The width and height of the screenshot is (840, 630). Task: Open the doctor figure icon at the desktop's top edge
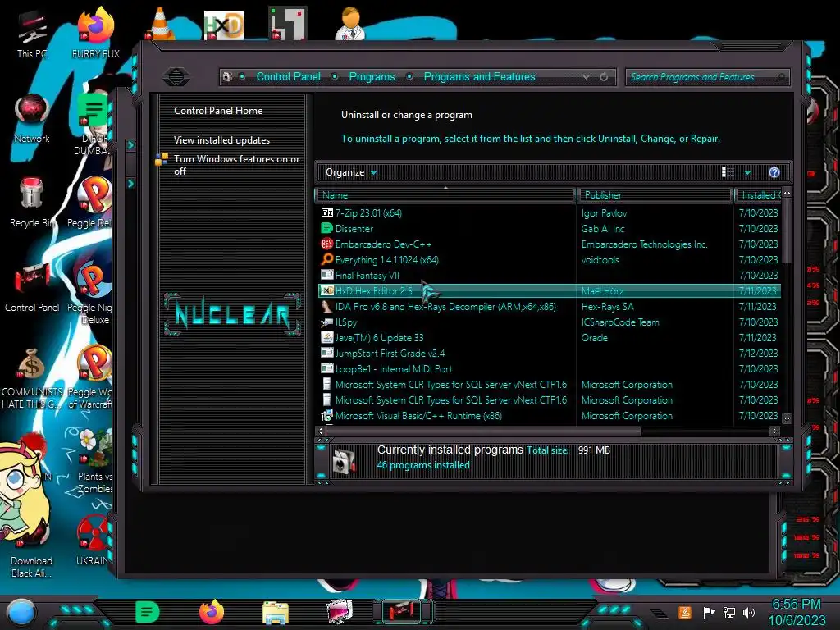coord(350,24)
